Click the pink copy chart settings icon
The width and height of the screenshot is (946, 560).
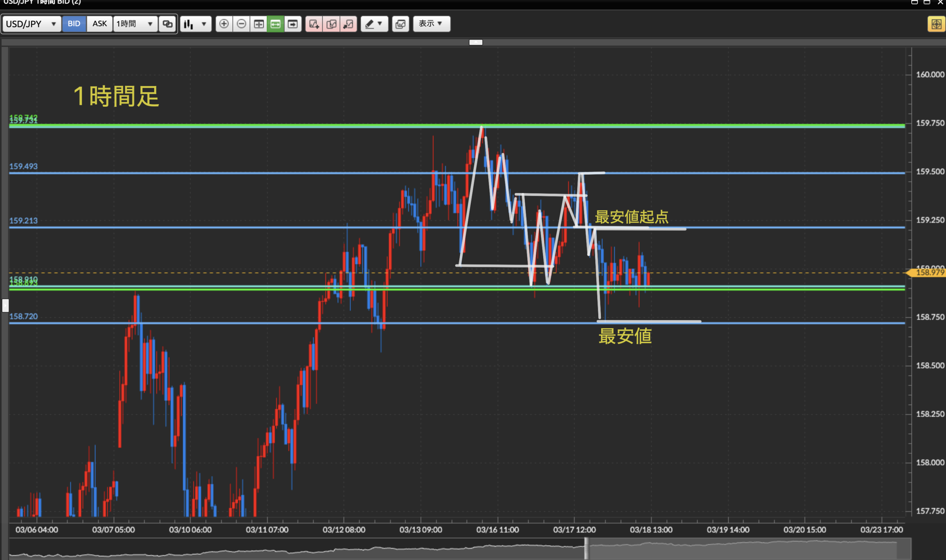click(331, 24)
